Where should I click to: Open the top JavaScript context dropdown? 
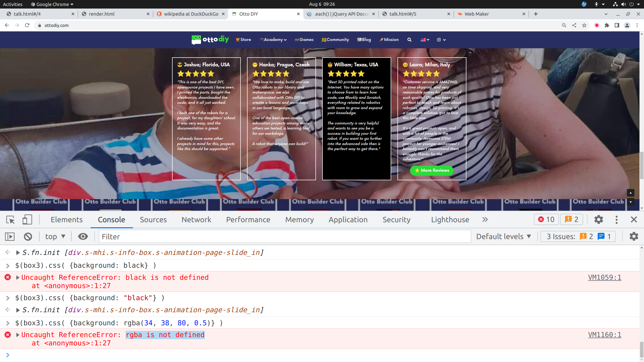(x=55, y=237)
